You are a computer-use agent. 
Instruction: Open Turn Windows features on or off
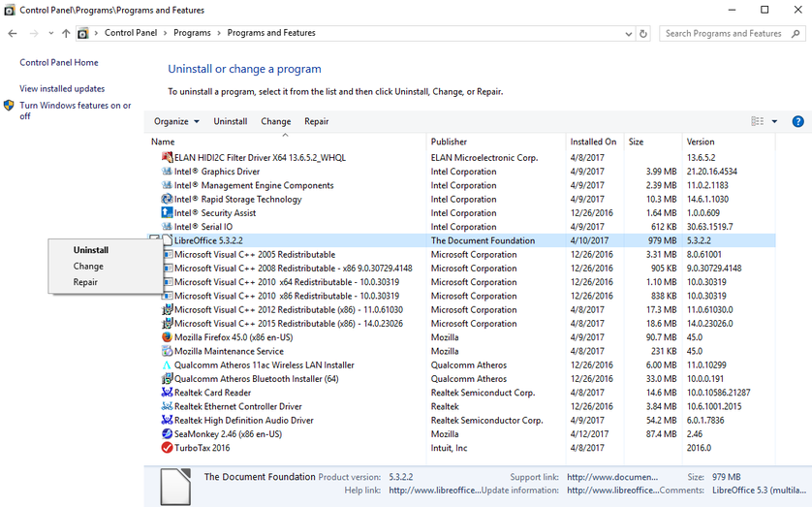(76, 111)
